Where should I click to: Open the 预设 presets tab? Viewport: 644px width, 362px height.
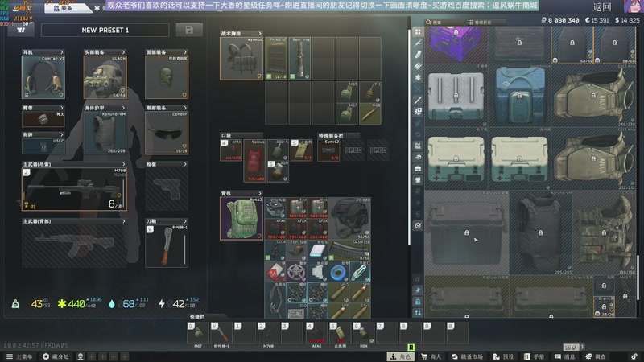(x=504, y=356)
